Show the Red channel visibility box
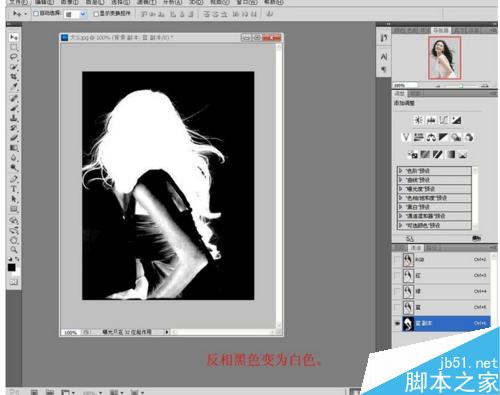Viewport: 500px width, 395px height. click(397, 275)
